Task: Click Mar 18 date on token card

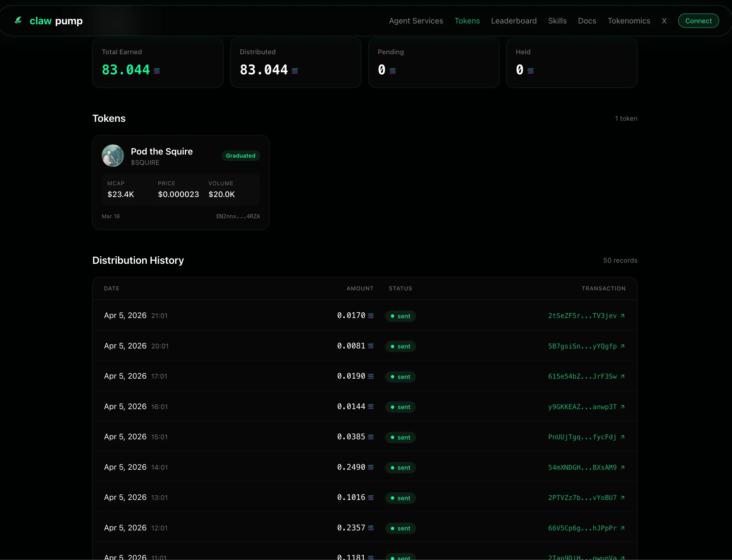Action: pos(111,216)
